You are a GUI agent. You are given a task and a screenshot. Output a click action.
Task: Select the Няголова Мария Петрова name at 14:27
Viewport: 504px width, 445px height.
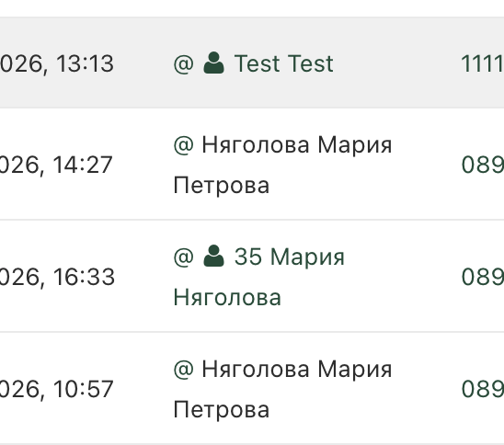282,165
